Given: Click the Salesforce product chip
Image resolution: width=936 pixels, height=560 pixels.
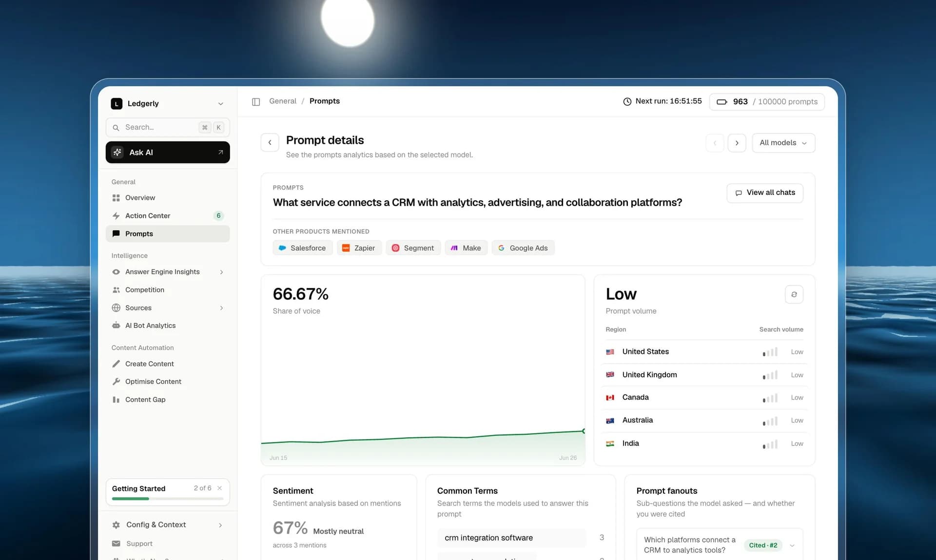Looking at the screenshot, I should tap(302, 248).
